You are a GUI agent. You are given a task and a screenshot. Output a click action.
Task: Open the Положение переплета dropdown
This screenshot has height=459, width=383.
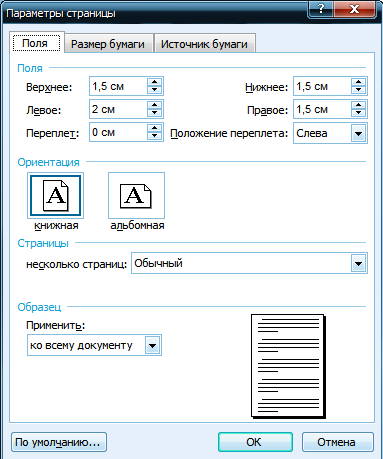(x=358, y=134)
